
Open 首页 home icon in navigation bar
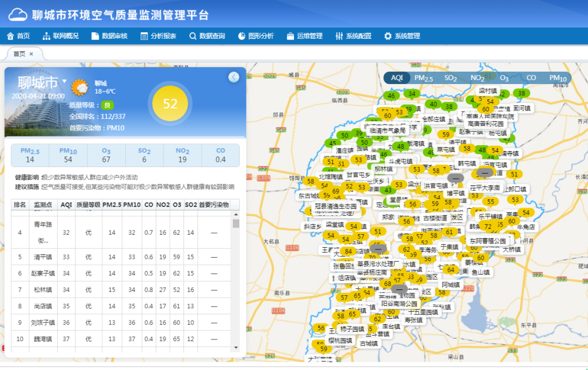point(11,36)
